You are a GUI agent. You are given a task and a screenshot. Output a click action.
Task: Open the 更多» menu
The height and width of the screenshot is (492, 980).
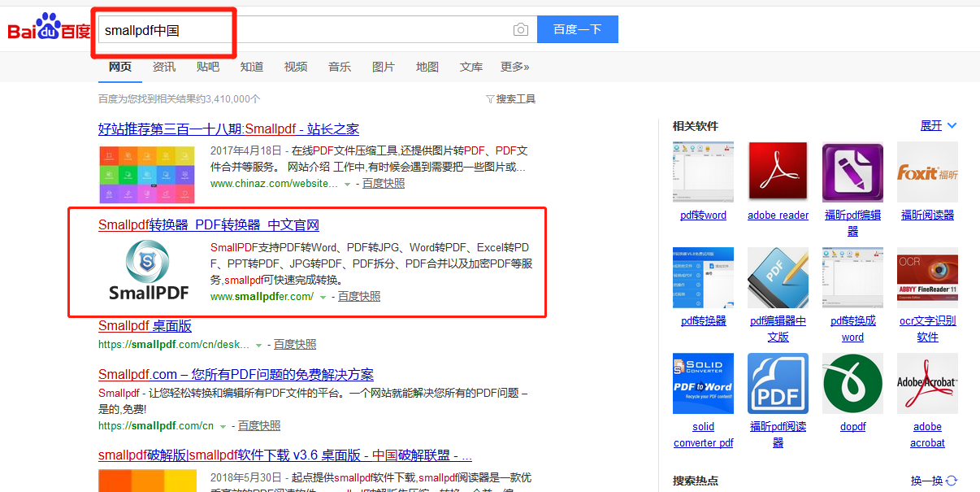tap(514, 67)
